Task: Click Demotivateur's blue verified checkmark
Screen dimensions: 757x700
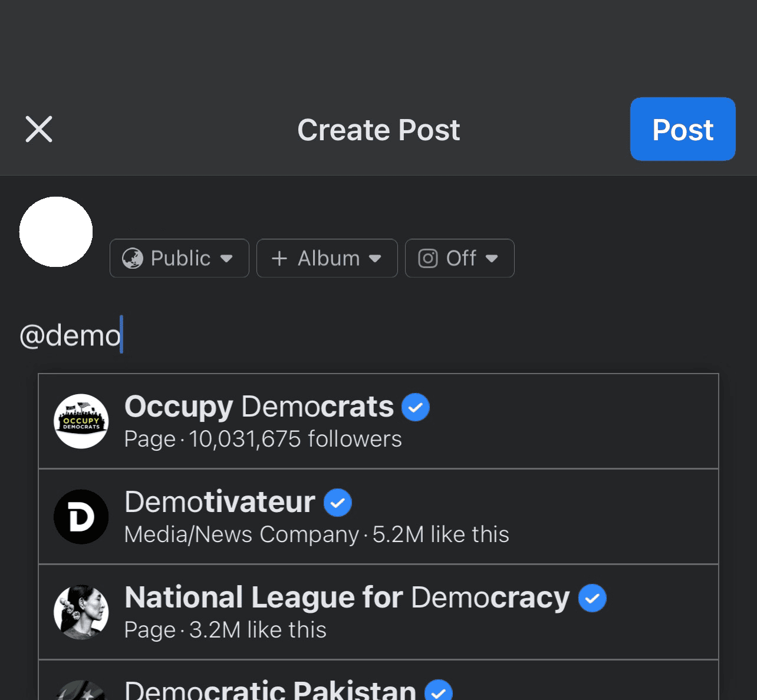Action: point(338,503)
